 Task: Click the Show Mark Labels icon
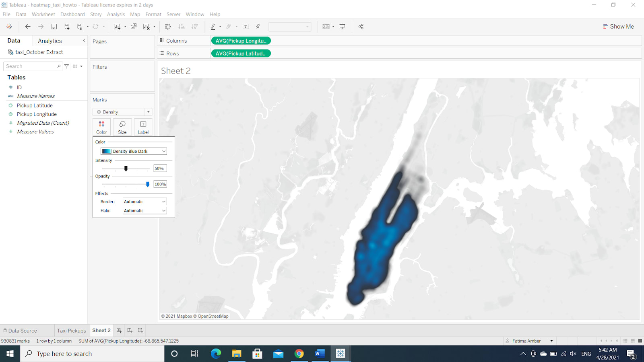click(246, 27)
